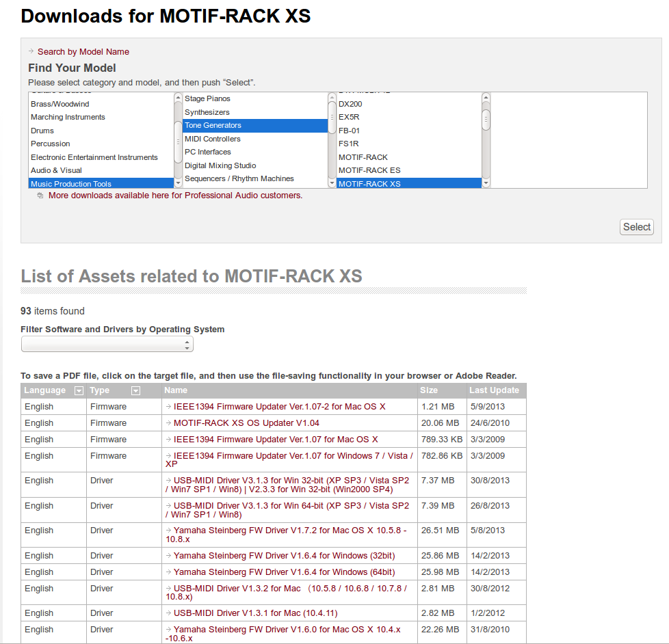Select FB-01 model
Screen dimensions: 669x644
tap(409, 131)
